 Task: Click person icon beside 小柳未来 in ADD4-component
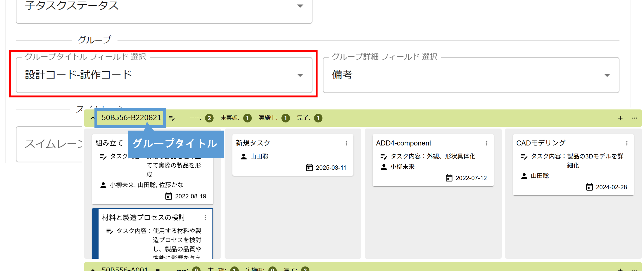click(x=384, y=167)
